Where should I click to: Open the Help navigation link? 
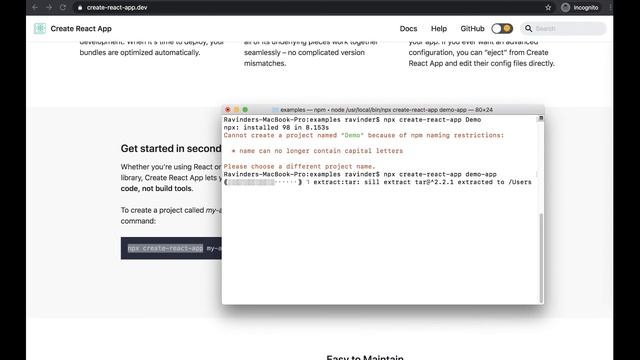[x=439, y=29]
